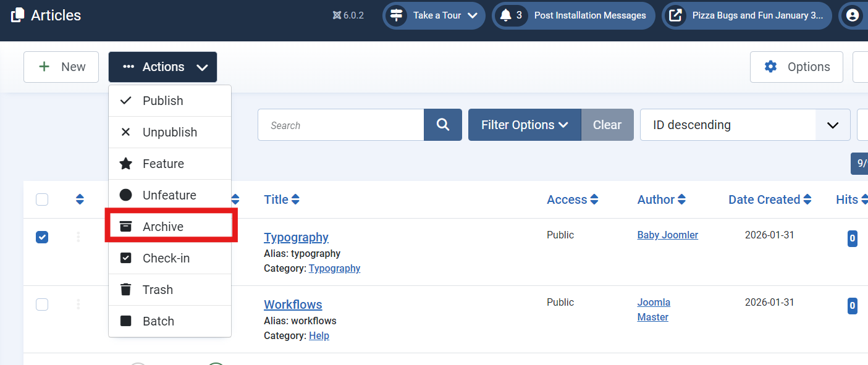868x365 pixels.
Task: Open the user account avatar icon
Action: pyautogui.click(x=853, y=15)
